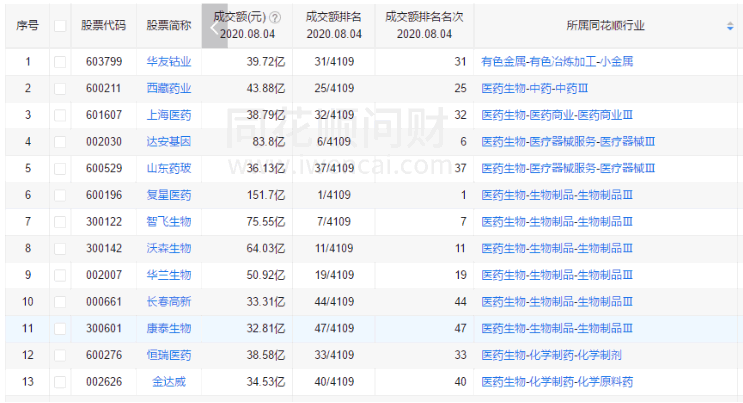Check the box for 002626 金达威
The width and height of the screenshot is (743, 403).
tap(60, 382)
